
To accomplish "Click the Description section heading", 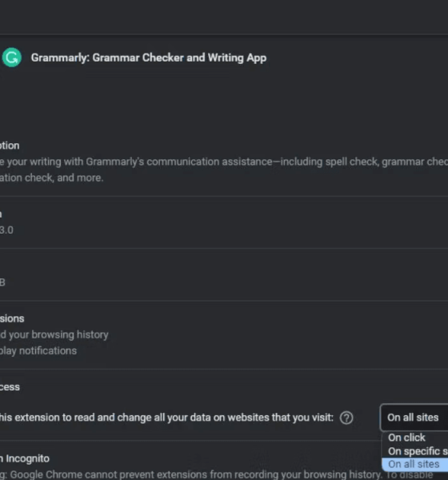I will (x=10, y=146).
